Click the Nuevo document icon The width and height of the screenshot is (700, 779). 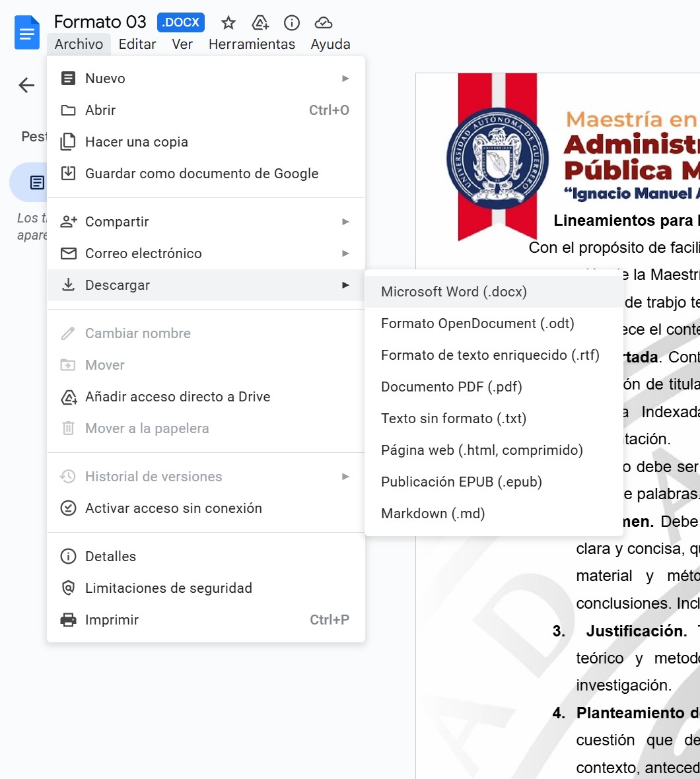pos(68,79)
